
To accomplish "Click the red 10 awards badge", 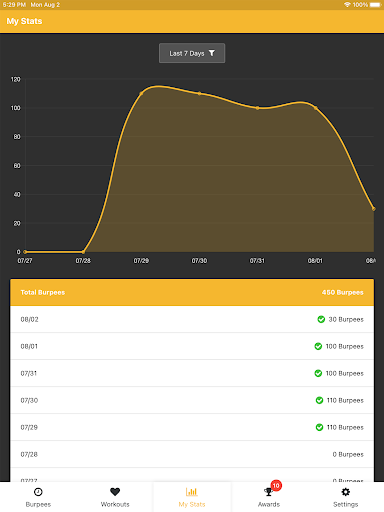I will [276, 485].
